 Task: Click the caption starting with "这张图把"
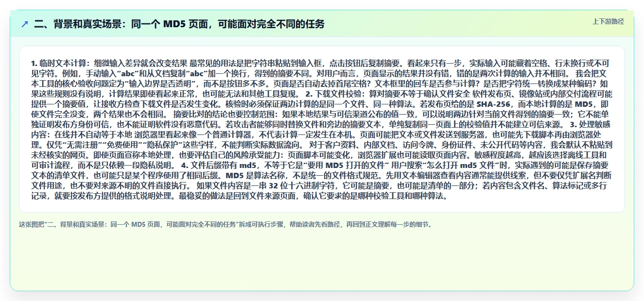tap(225, 224)
